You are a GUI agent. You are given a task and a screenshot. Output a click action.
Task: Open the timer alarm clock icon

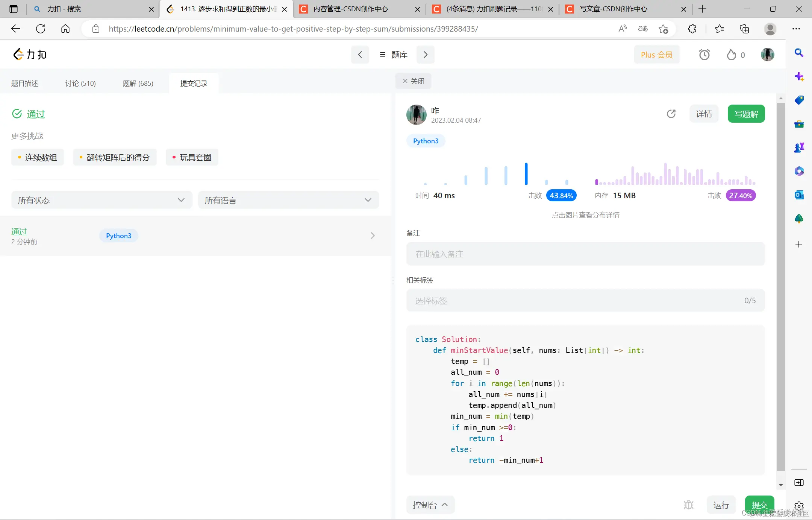tap(704, 55)
